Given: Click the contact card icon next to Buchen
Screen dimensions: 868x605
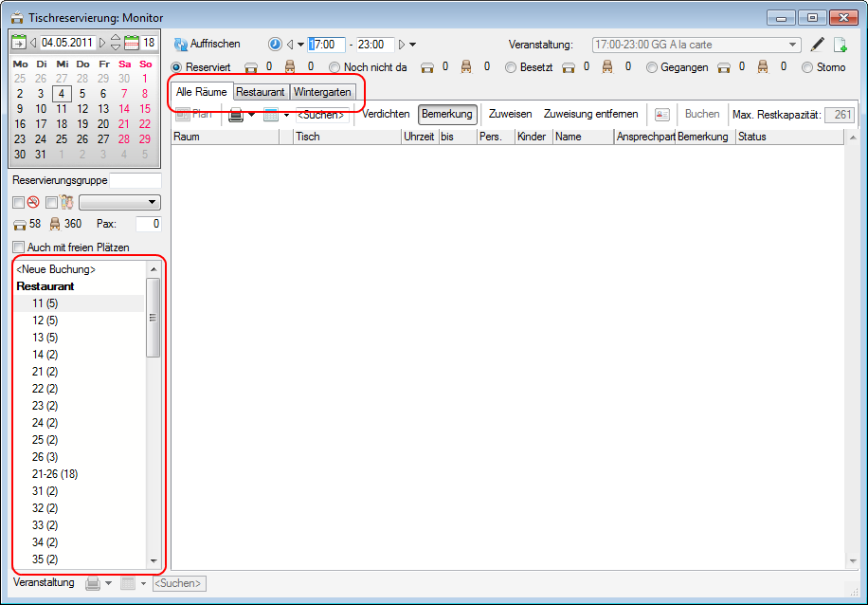Looking at the screenshot, I should point(662,114).
